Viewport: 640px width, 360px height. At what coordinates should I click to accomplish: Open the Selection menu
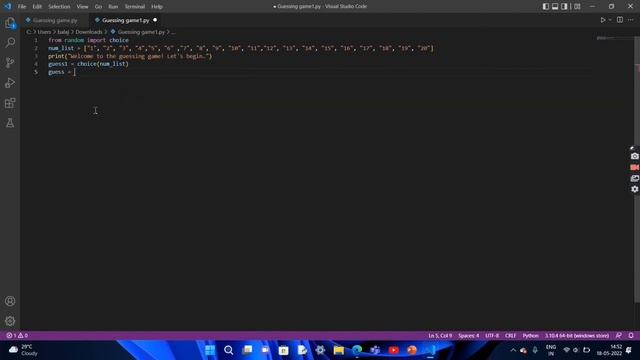pos(59,7)
